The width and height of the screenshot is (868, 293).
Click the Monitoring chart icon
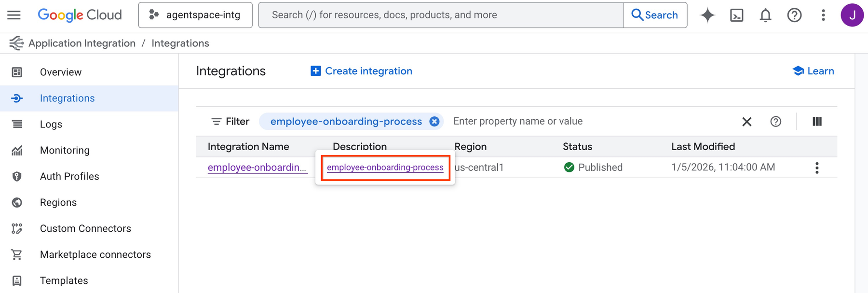coord(17,150)
